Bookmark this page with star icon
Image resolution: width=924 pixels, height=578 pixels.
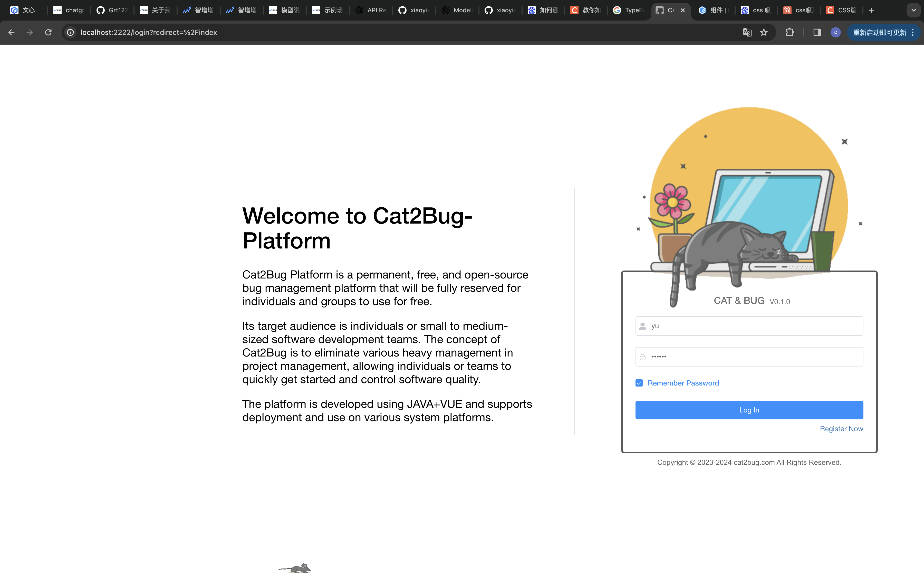click(x=764, y=33)
